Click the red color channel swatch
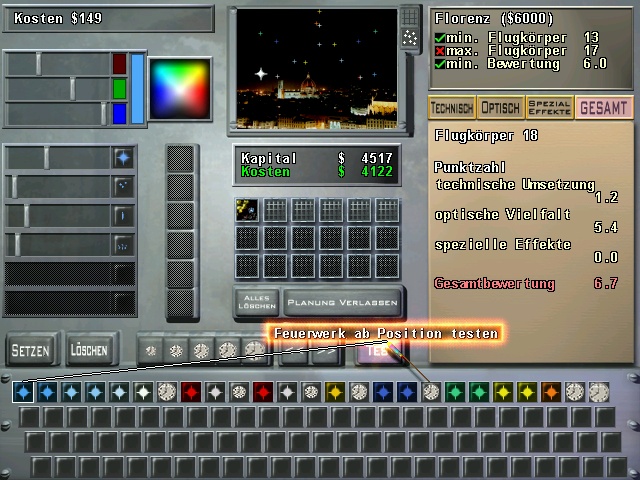640x480 pixels. pyautogui.click(x=120, y=64)
